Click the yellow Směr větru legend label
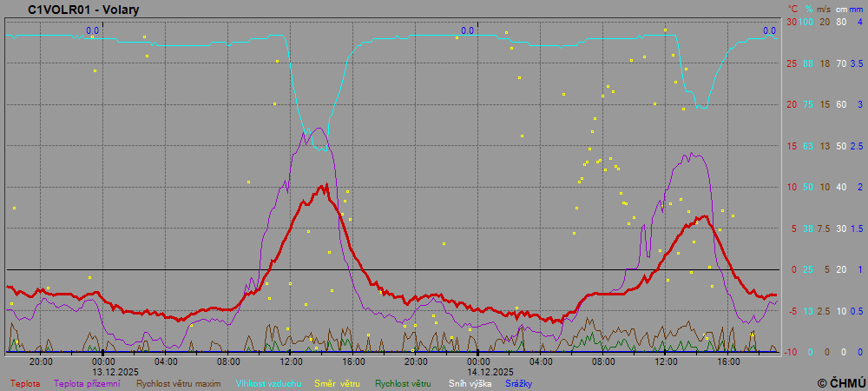The width and height of the screenshot is (868, 391). (337, 383)
